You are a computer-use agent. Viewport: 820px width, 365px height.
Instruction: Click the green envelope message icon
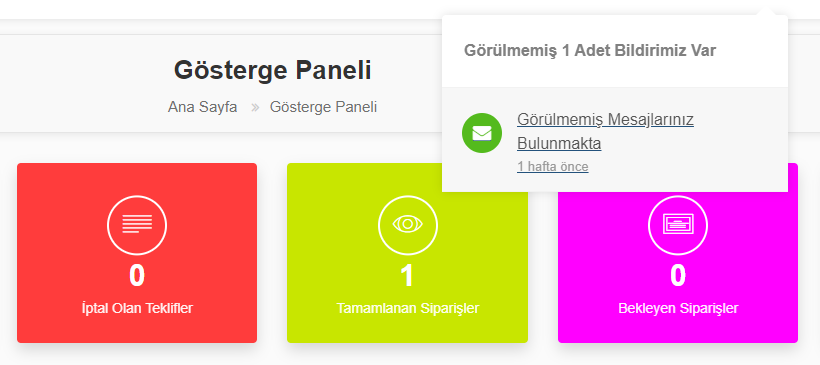coord(482,133)
